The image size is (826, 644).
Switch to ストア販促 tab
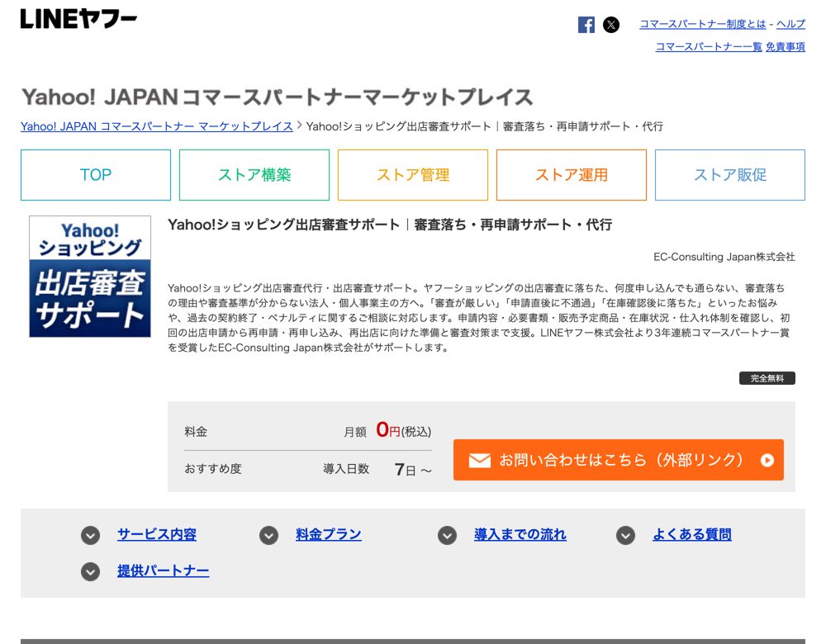730,175
